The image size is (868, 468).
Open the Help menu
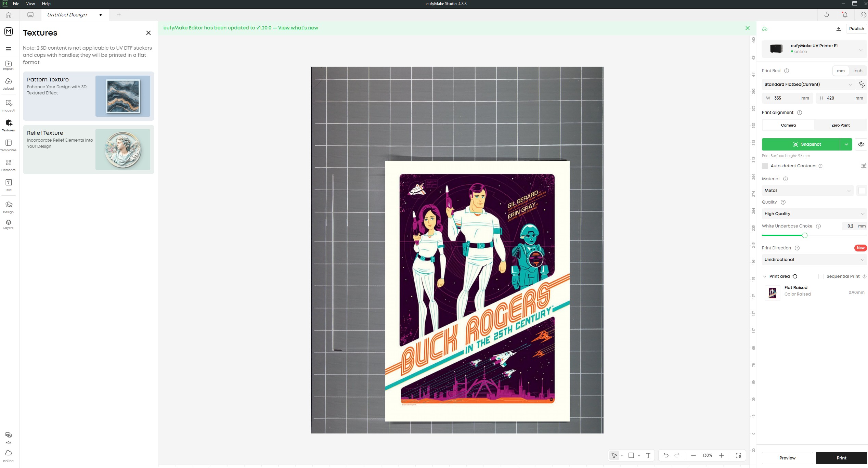46,4
